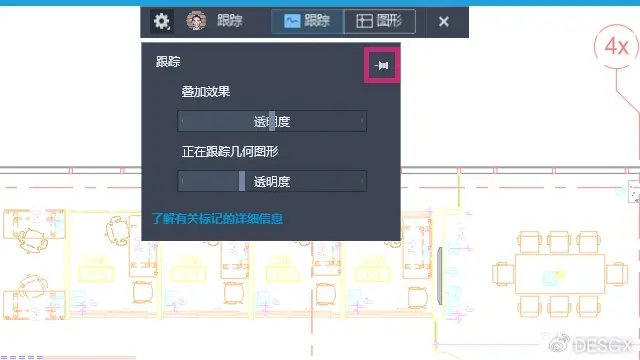Click the 跟踪 label beside the avatar
Viewport: 640px width, 360px height.
pos(230,20)
